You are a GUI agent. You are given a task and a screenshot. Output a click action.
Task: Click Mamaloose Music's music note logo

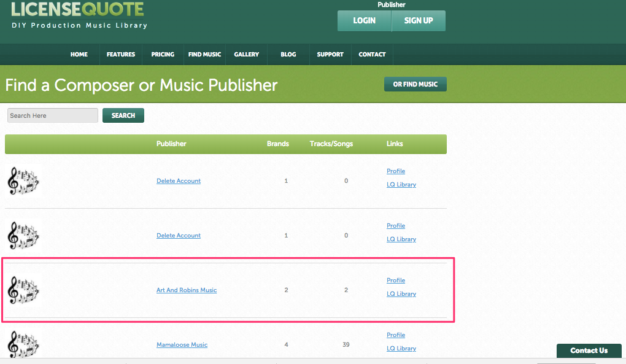click(23, 344)
